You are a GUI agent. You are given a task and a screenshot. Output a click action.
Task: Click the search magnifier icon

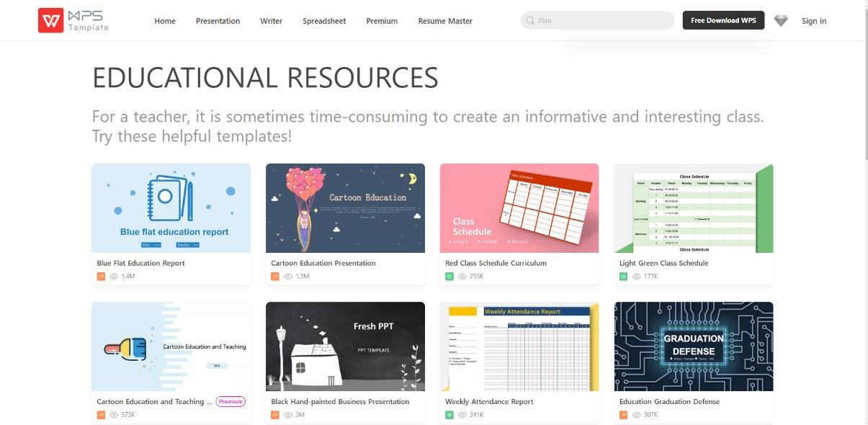pyautogui.click(x=529, y=20)
